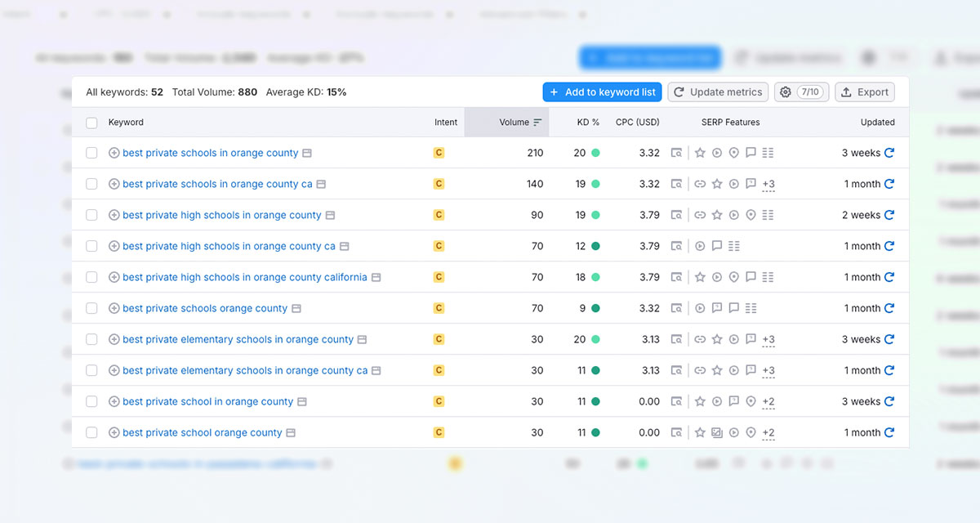
Task: Click the reviews star SERP feature icon, first row
Action: click(700, 153)
